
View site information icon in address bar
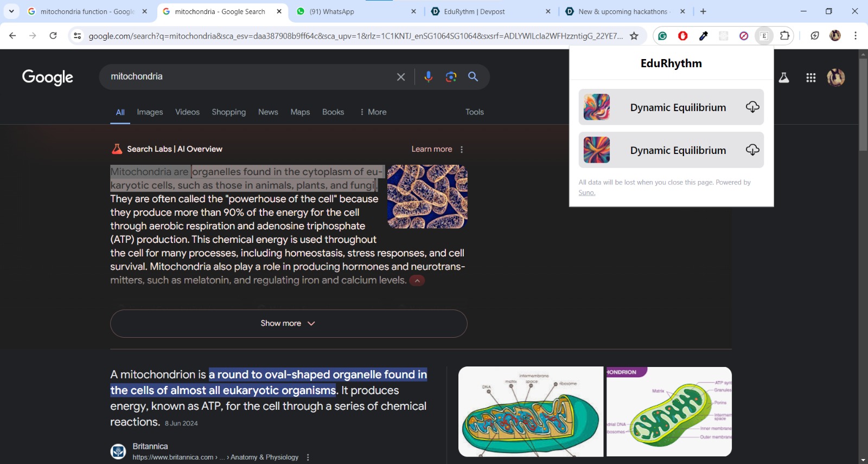pos(78,36)
